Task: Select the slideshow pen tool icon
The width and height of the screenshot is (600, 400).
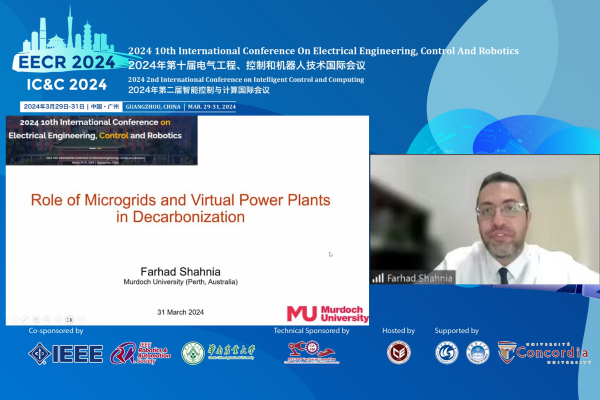Action: [x=25, y=320]
